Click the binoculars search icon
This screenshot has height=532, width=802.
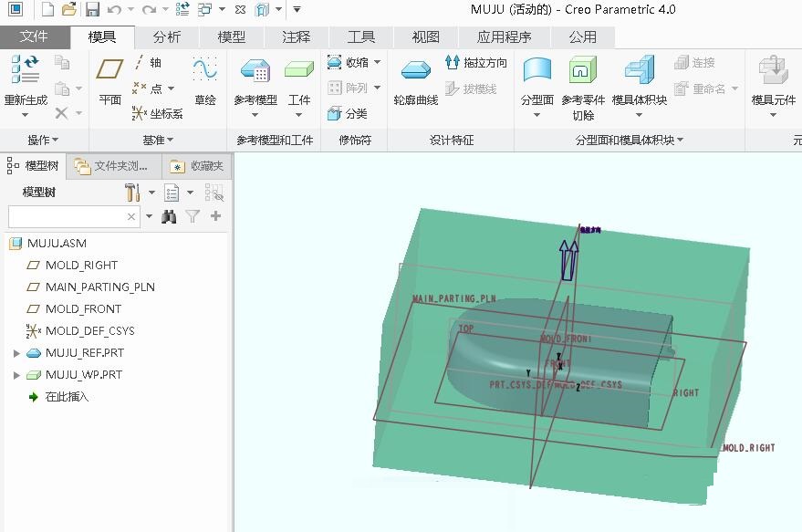tap(169, 217)
